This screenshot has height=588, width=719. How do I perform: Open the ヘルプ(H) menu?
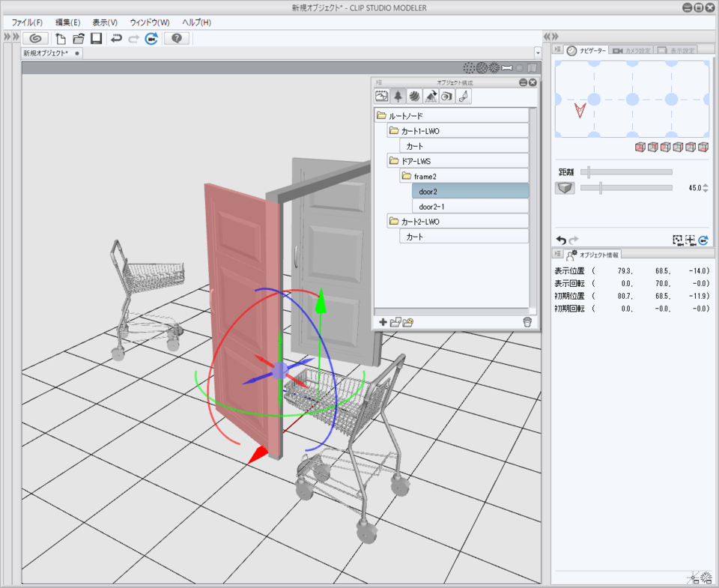[x=197, y=22]
